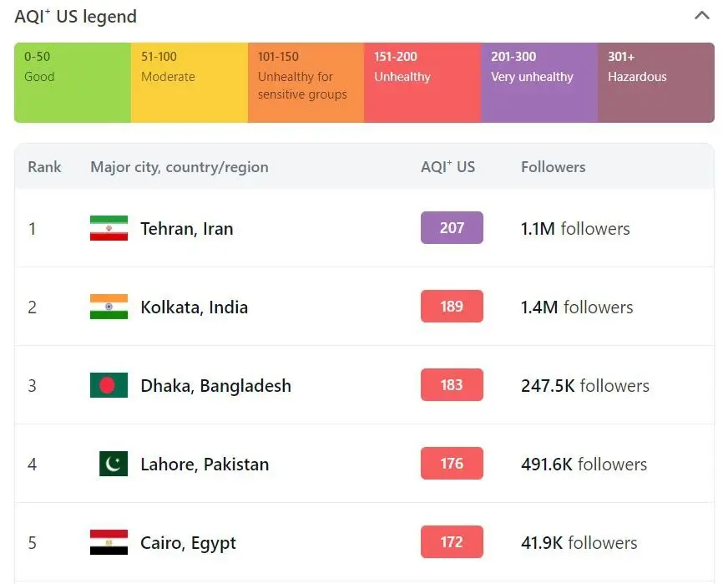
Task: Click the Pakistan flag icon
Action: [x=113, y=464]
